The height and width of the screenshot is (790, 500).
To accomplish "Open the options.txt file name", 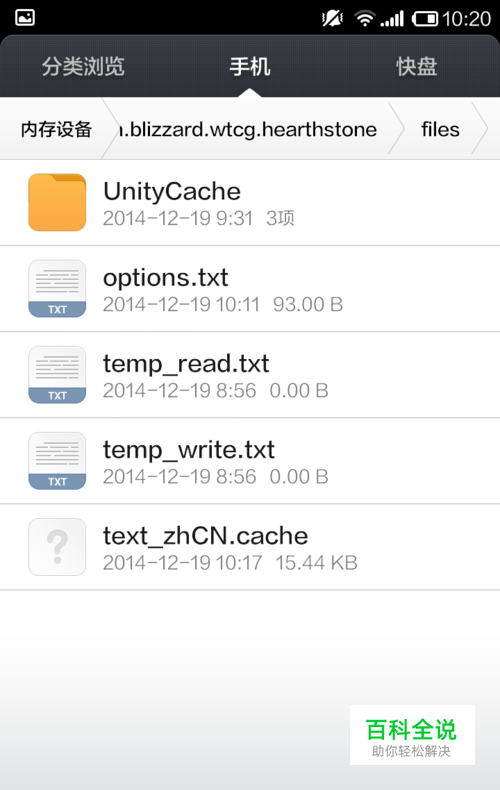I will (166, 278).
